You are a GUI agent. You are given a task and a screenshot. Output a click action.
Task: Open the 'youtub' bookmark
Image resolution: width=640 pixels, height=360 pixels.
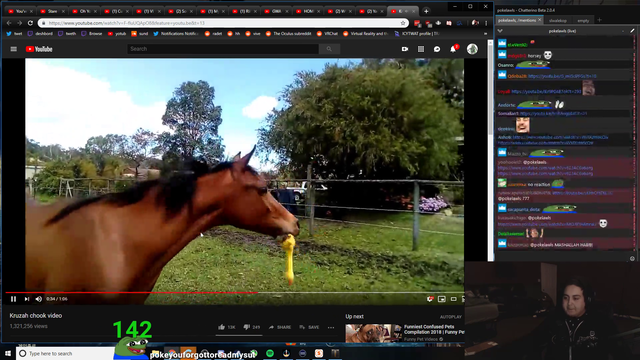[x=117, y=34]
